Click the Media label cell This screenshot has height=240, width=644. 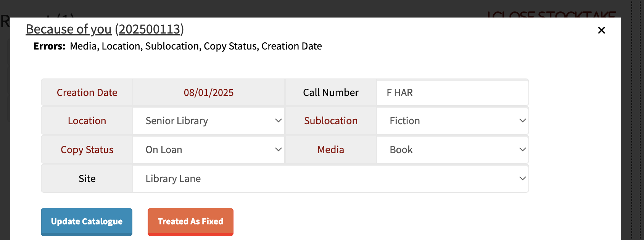(331, 150)
